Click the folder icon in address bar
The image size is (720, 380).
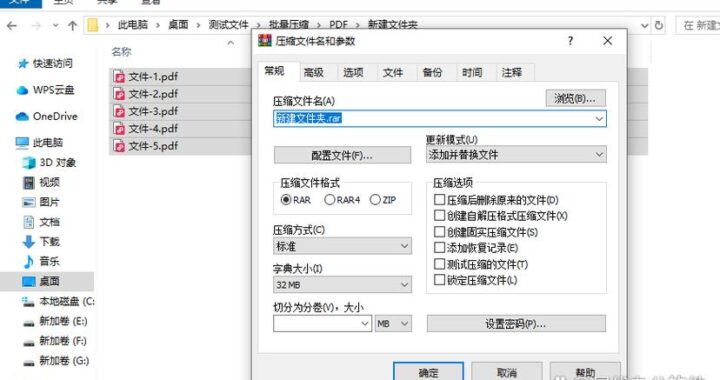93,25
